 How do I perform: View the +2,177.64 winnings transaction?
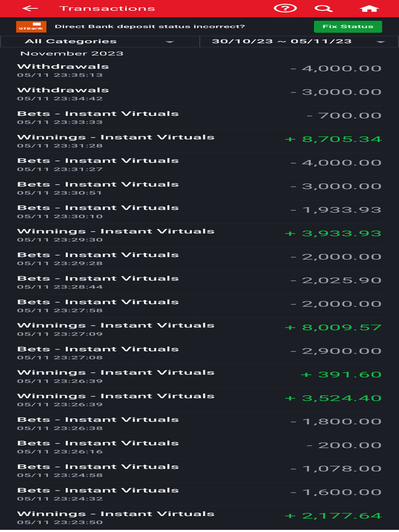point(199,517)
